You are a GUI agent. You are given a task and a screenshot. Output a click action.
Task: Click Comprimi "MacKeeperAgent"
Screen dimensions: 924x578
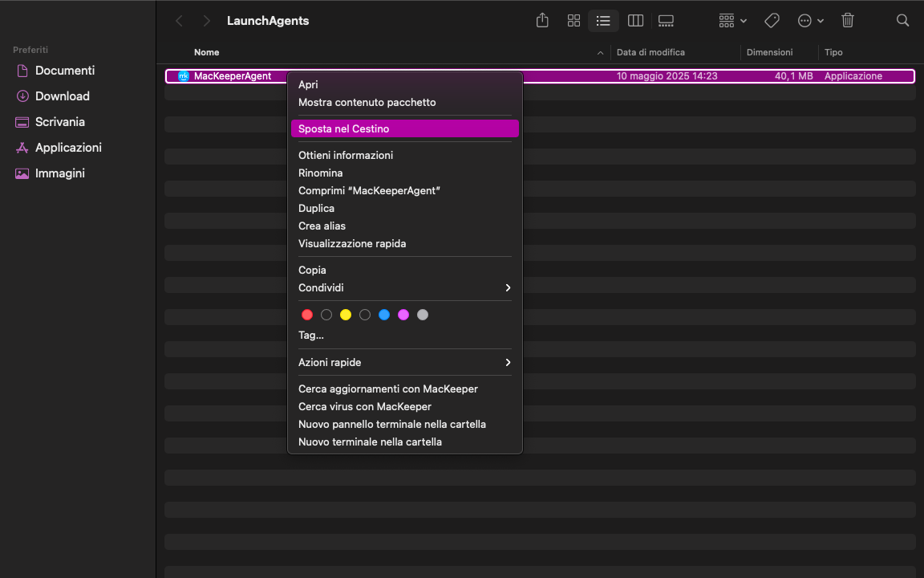369,190
